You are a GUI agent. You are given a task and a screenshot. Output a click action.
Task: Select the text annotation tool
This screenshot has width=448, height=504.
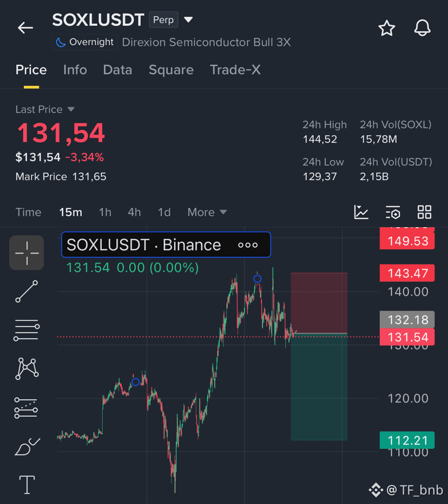click(27, 485)
